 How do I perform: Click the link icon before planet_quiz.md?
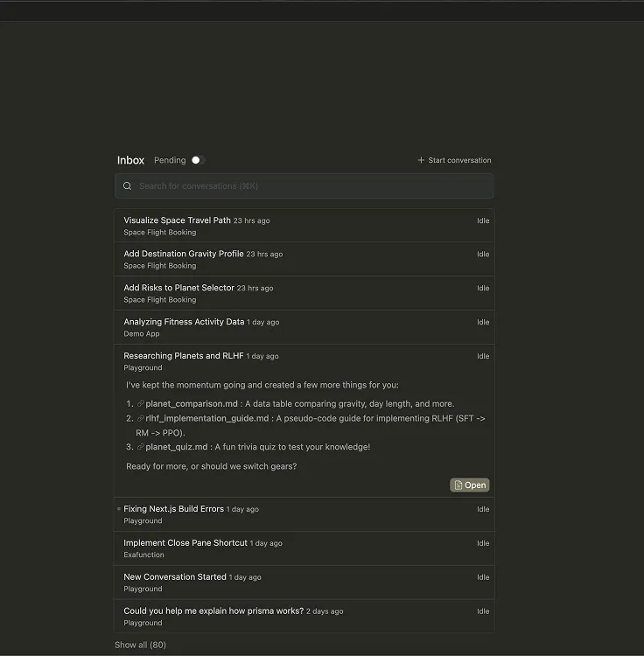click(141, 447)
